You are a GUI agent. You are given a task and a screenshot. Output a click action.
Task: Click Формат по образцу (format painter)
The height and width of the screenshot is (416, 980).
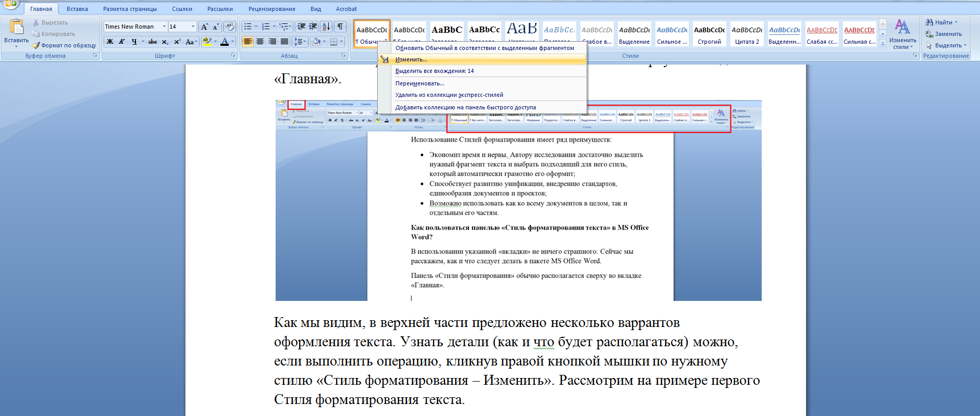point(64,45)
